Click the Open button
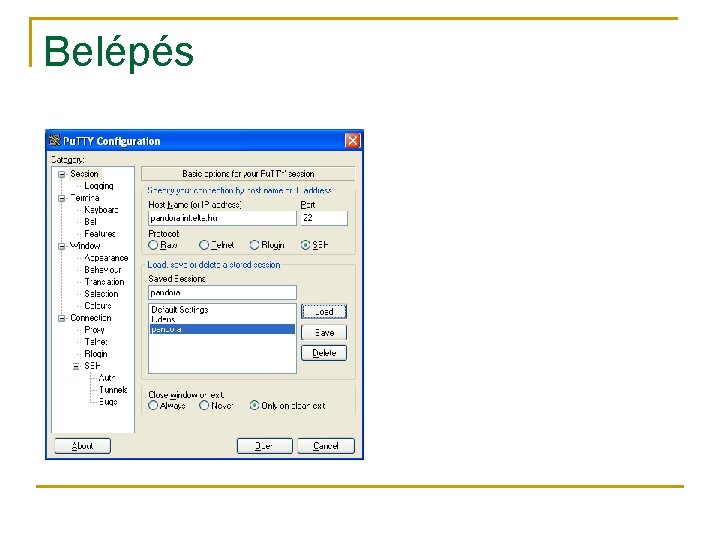 pos(264,446)
